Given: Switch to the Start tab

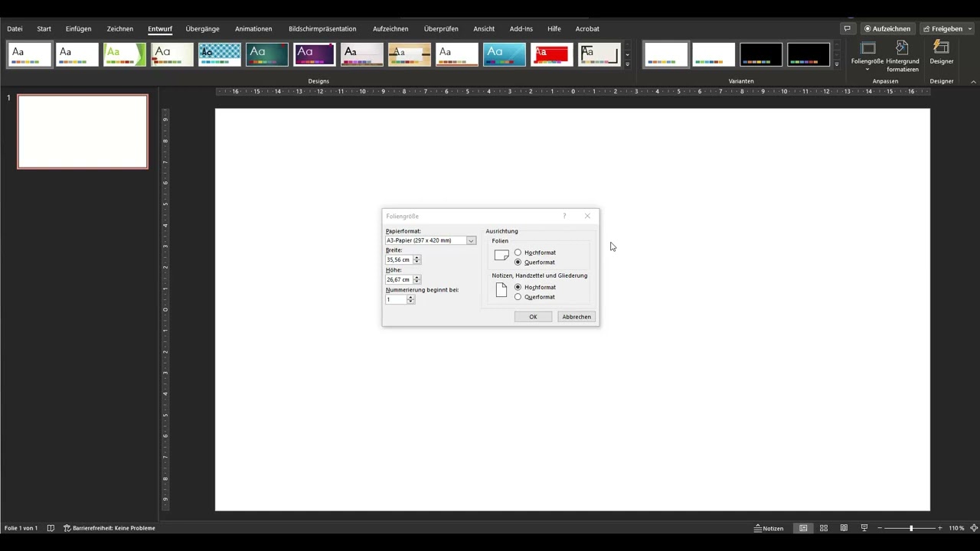Looking at the screenshot, I should pyautogui.click(x=44, y=28).
